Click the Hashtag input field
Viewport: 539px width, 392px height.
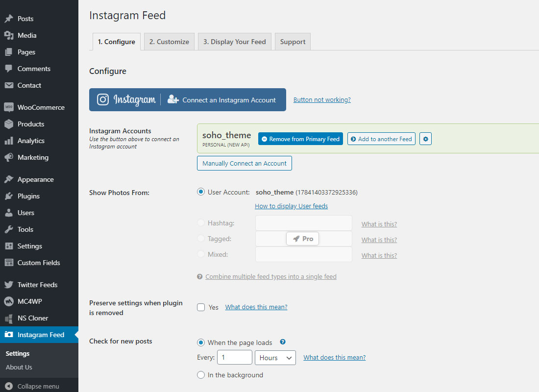[303, 223]
